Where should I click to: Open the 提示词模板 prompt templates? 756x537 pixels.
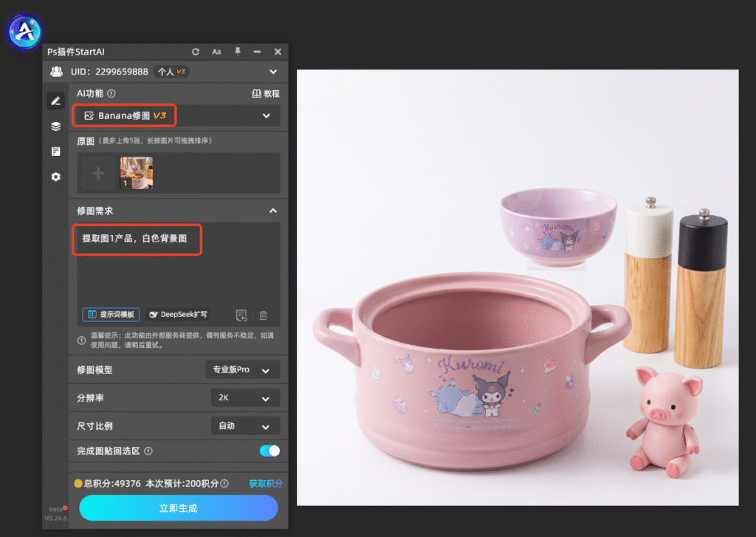point(111,315)
